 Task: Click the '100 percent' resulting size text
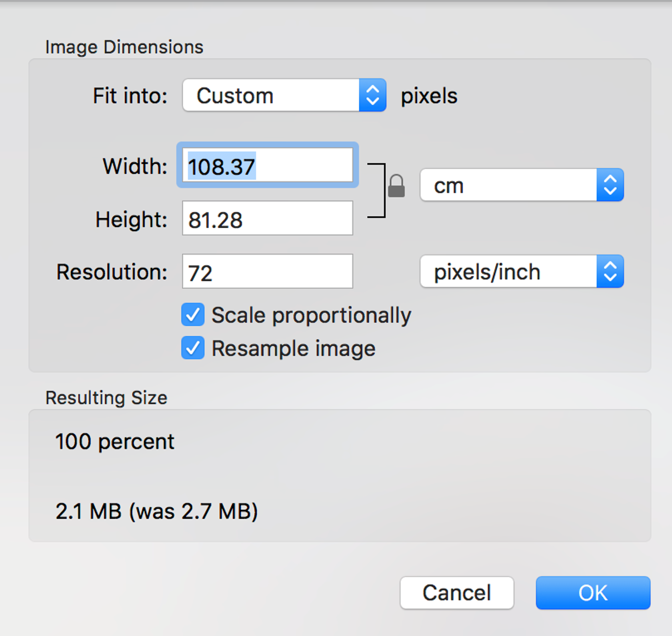pos(115,442)
